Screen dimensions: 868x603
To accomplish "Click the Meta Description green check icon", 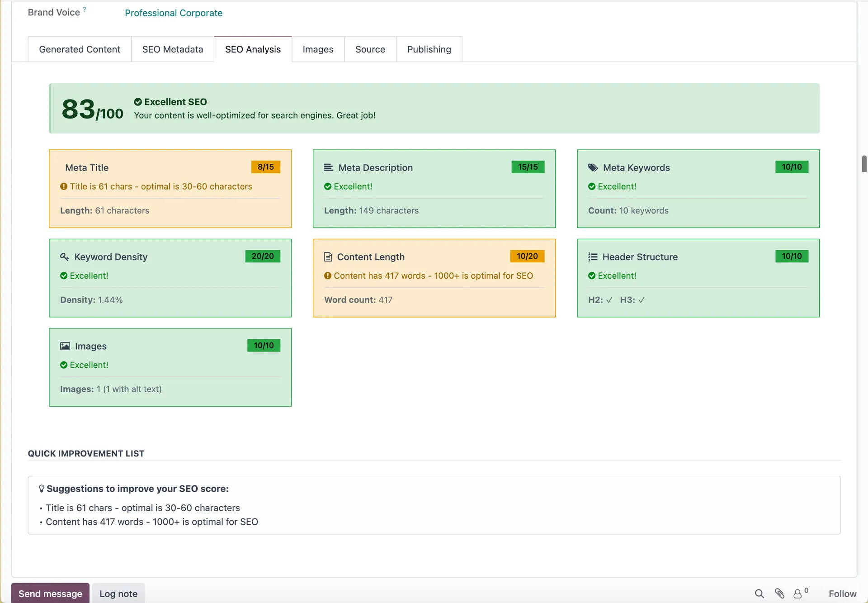I will coord(328,186).
